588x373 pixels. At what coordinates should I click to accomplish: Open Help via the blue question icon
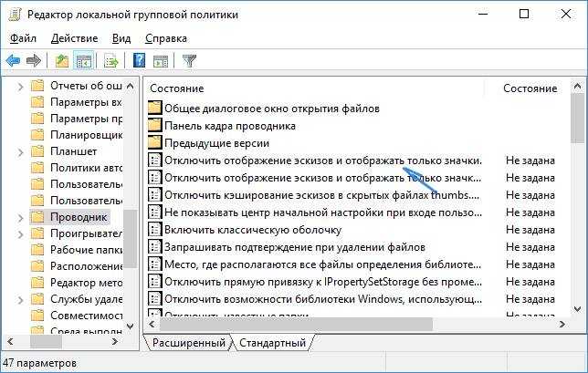(139, 61)
